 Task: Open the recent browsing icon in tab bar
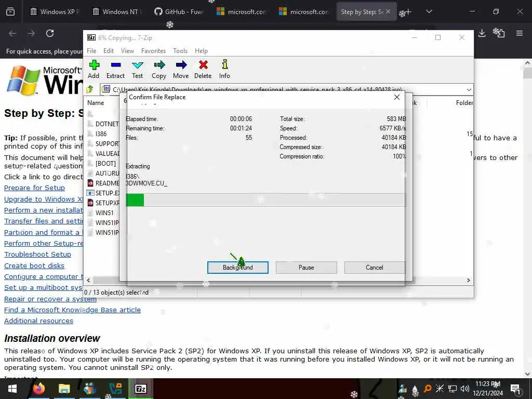(10, 12)
